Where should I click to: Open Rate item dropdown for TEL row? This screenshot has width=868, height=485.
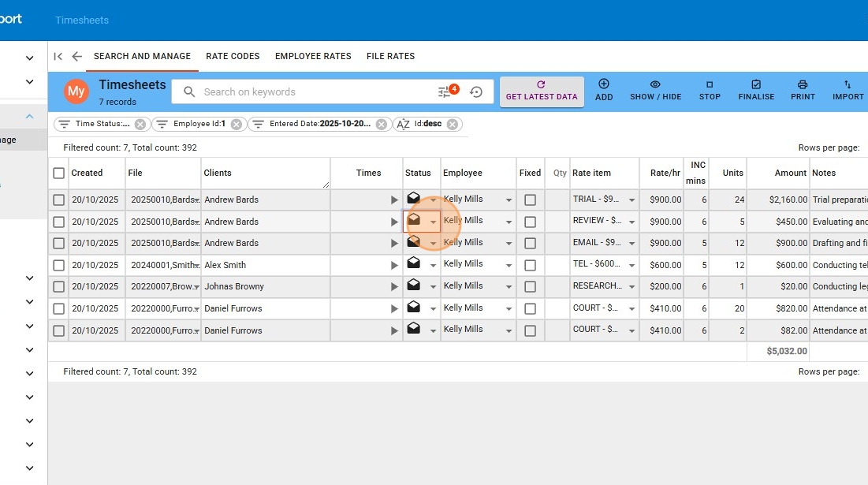631,266
